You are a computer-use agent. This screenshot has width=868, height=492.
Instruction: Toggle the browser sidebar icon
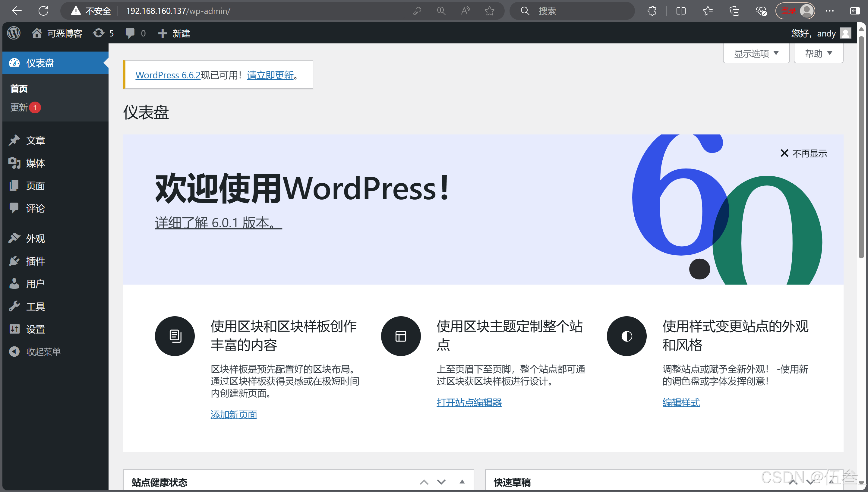[x=855, y=11]
